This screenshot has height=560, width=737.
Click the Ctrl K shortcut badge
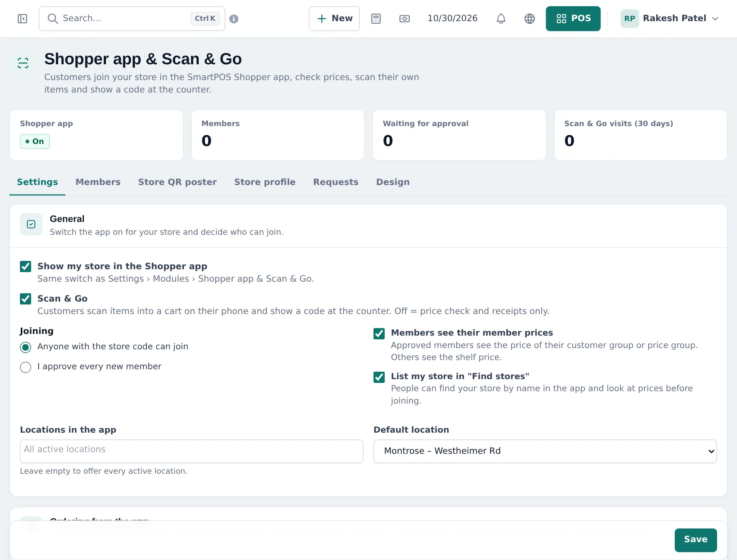205,19
